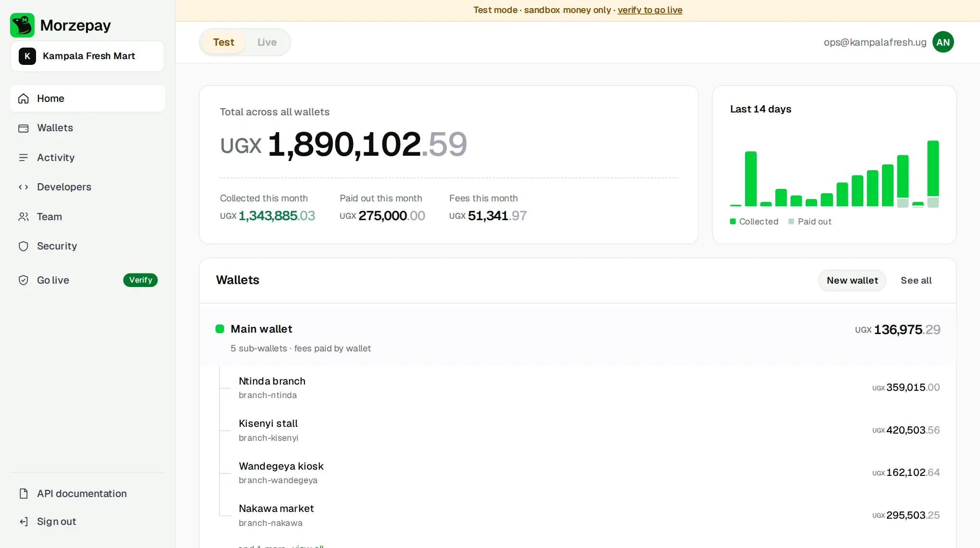Click the API documentation file icon

pyautogui.click(x=24, y=494)
